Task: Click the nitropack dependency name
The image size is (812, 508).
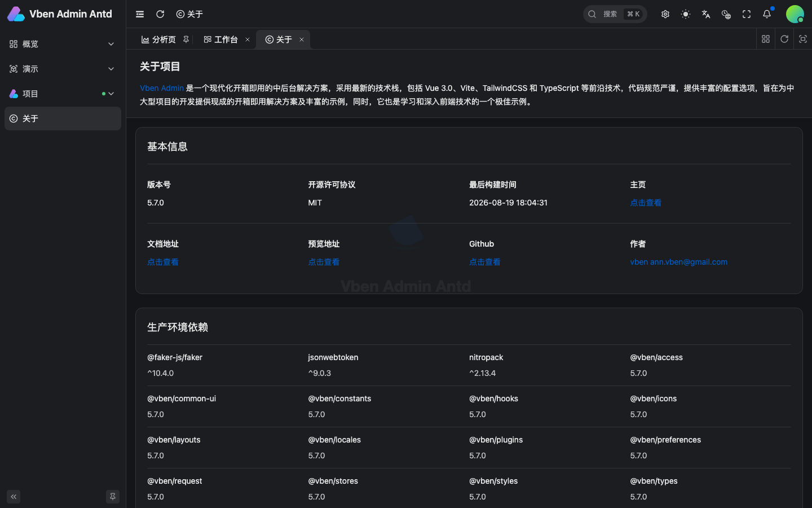Action: [x=486, y=357]
